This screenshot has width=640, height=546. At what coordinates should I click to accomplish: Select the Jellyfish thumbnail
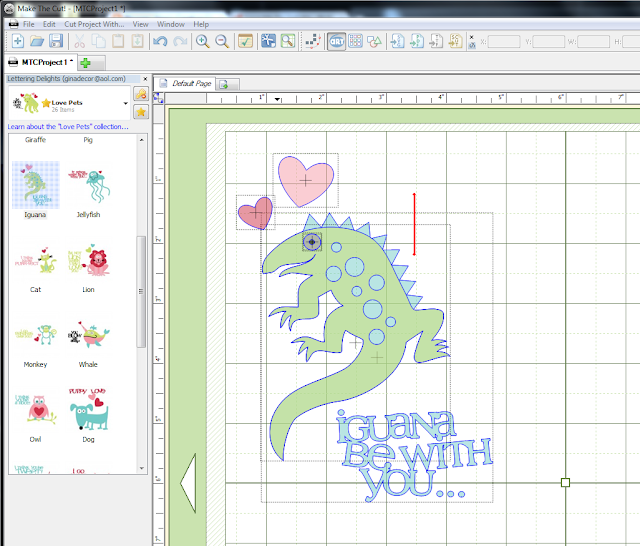pyautogui.click(x=89, y=186)
